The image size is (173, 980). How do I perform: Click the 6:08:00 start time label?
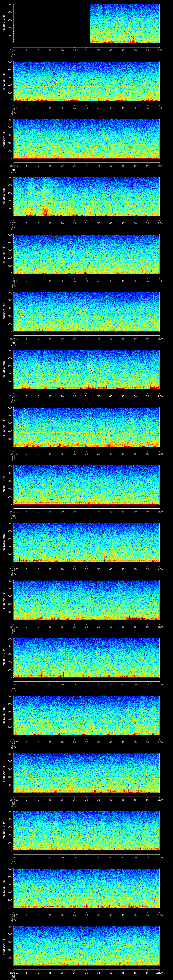click(14, 281)
